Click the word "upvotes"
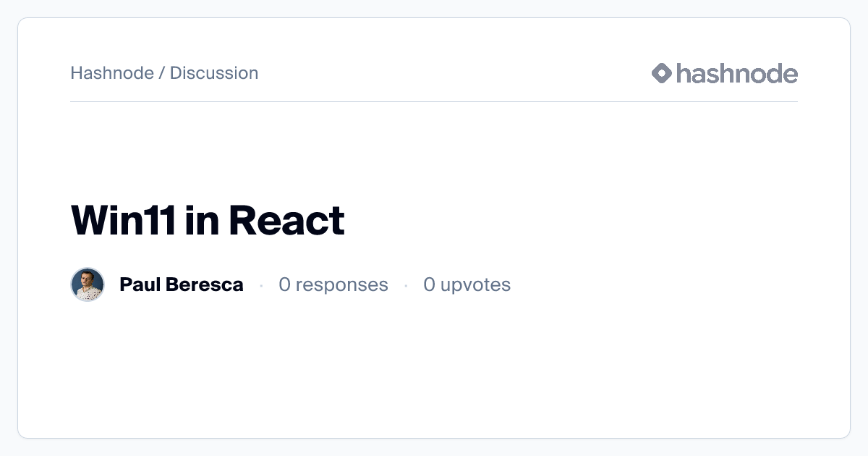The image size is (868, 456). coord(475,284)
